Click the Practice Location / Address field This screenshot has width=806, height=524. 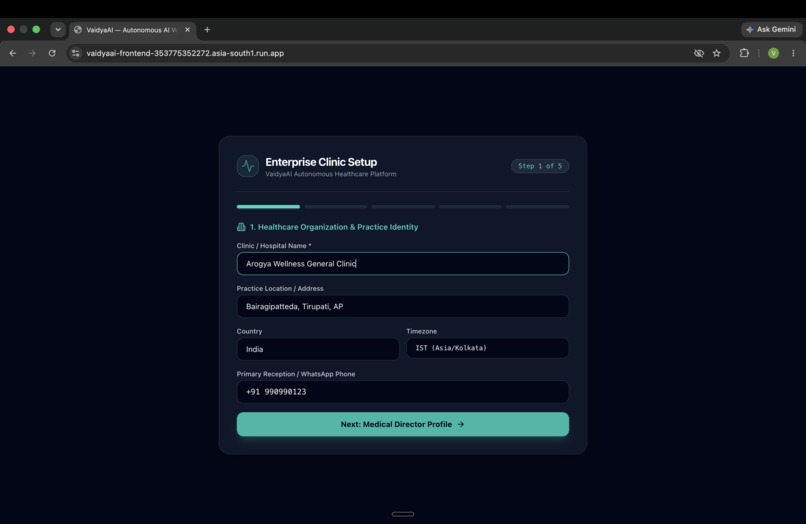pos(403,306)
